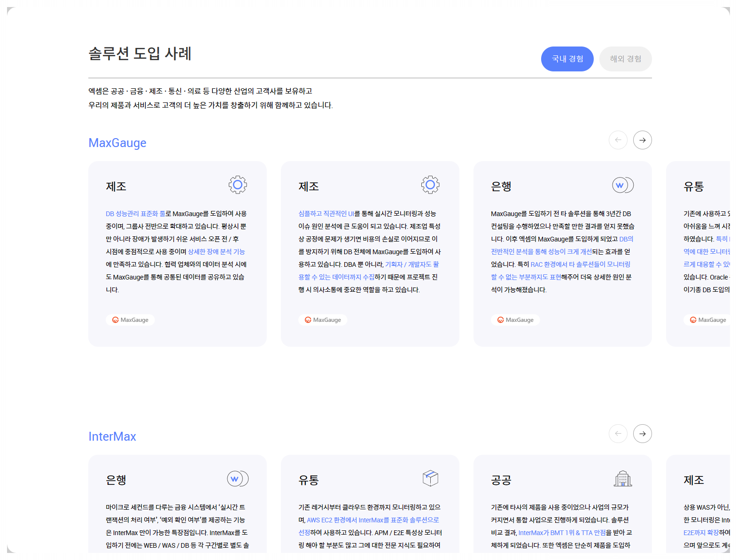Click the InterMax next arrow button

[x=642, y=434]
